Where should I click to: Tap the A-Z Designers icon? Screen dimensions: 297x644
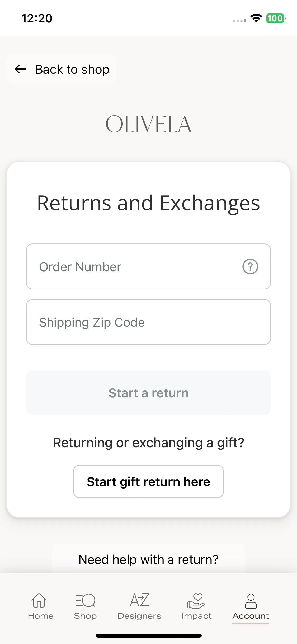(140, 600)
